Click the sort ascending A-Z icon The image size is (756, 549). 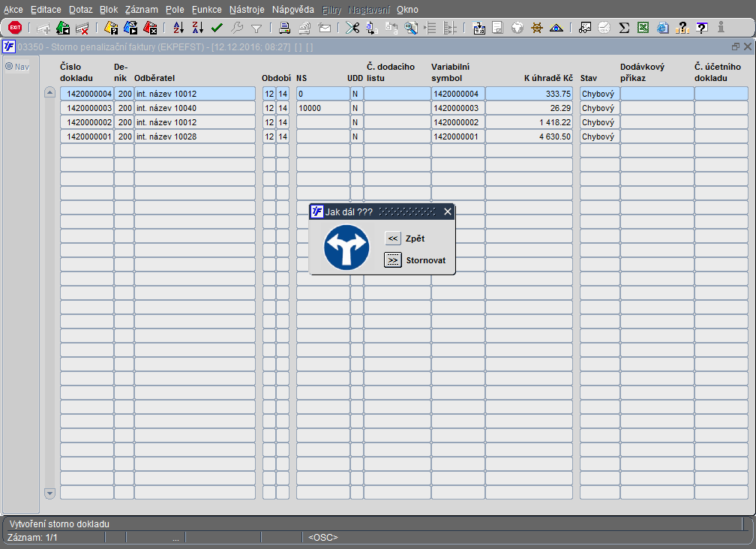coord(178,28)
